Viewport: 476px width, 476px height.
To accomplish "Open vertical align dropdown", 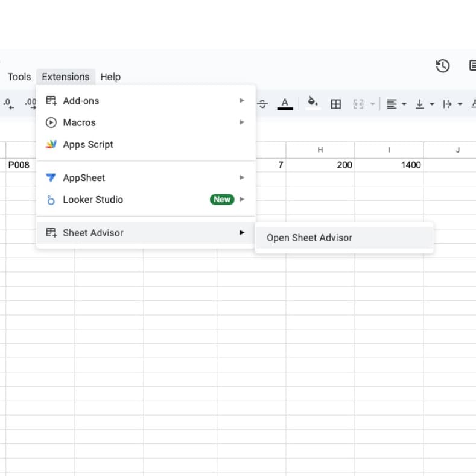I will [x=424, y=104].
